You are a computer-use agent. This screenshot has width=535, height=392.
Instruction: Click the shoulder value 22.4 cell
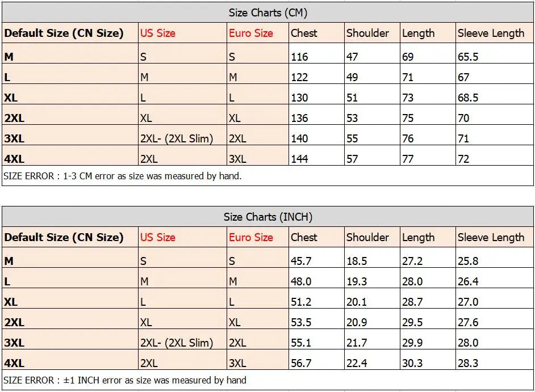[357, 363]
